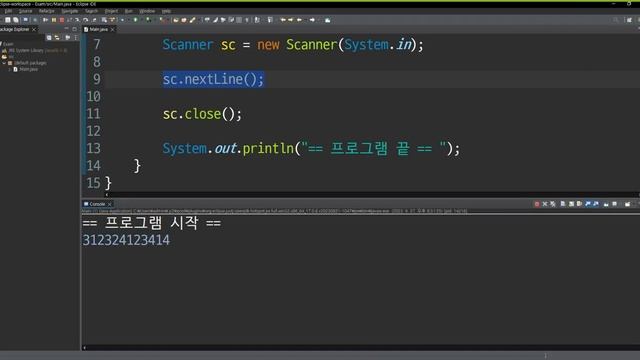Close the Main.java editor tab

[112, 29]
